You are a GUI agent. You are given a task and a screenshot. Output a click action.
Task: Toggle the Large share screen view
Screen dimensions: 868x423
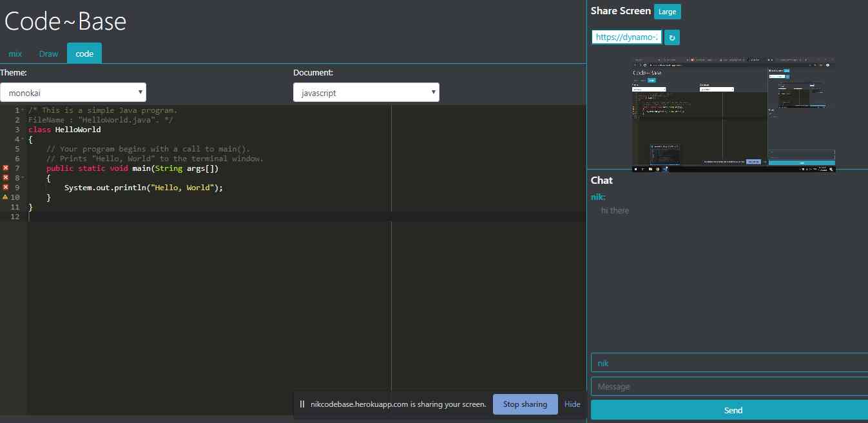(x=667, y=12)
